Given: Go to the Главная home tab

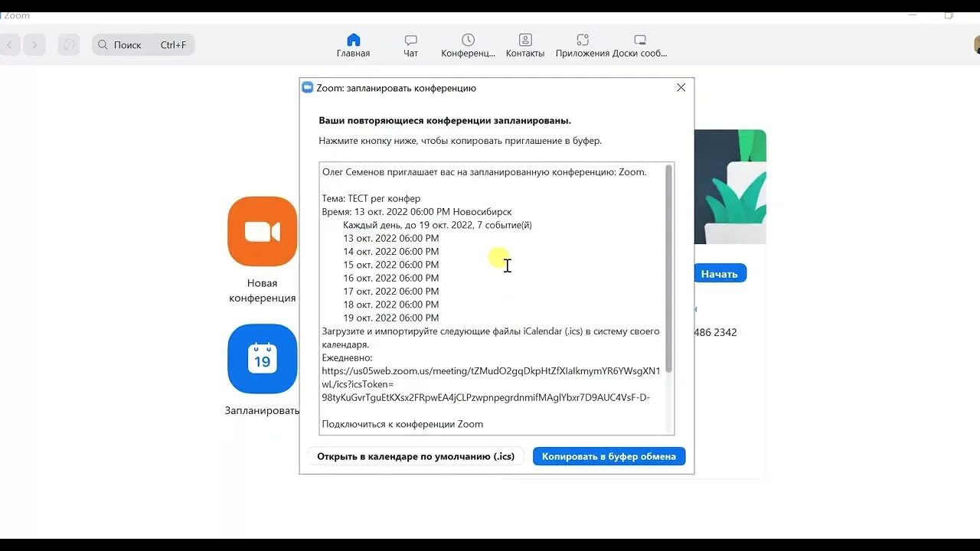Looking at the screenshot, I should (x=353, y=45).
